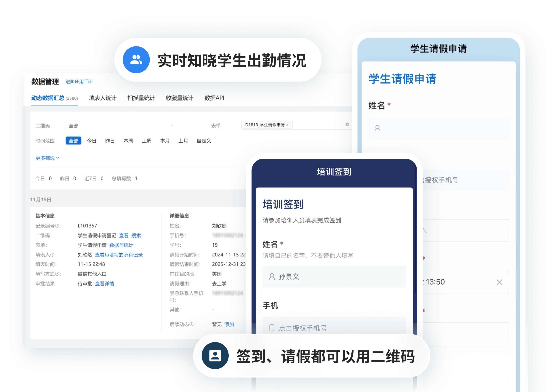Select 上月 time range

pyautogui.click(x=183, y=141)
